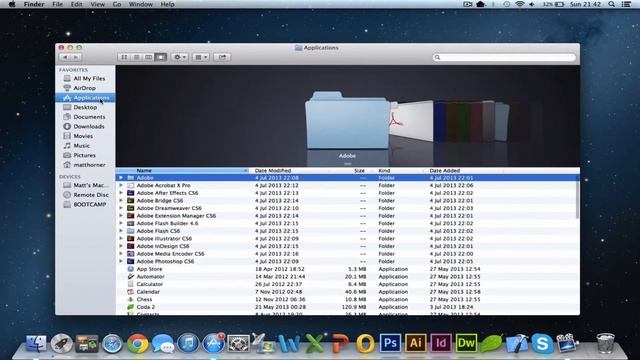640x360 pixels.
Task: Sort by the Size column header
Action: point(351,171)
